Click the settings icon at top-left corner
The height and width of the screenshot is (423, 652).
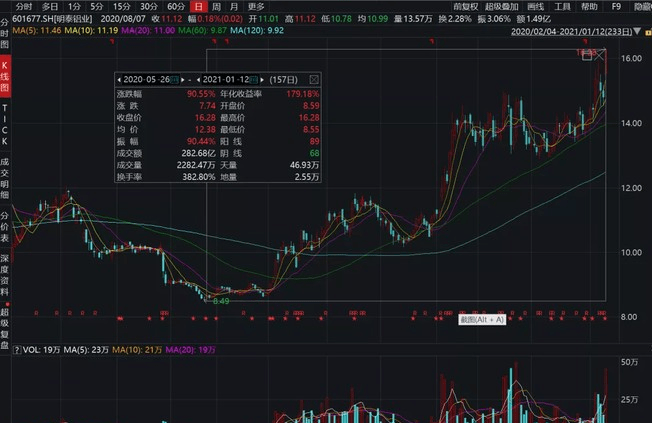pos(5,7)
